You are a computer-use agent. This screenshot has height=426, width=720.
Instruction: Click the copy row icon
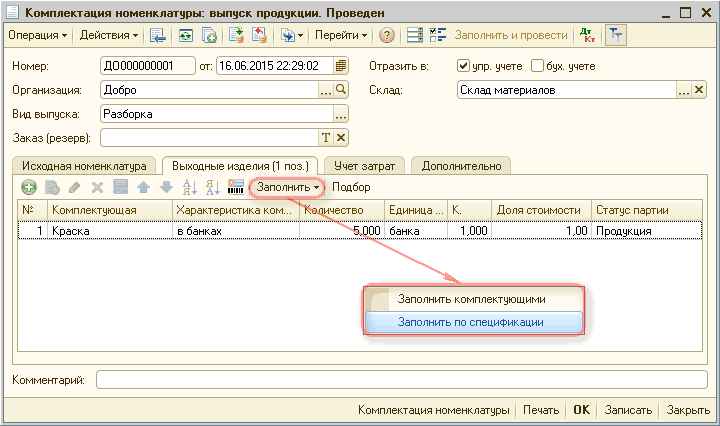pos(52,187)
